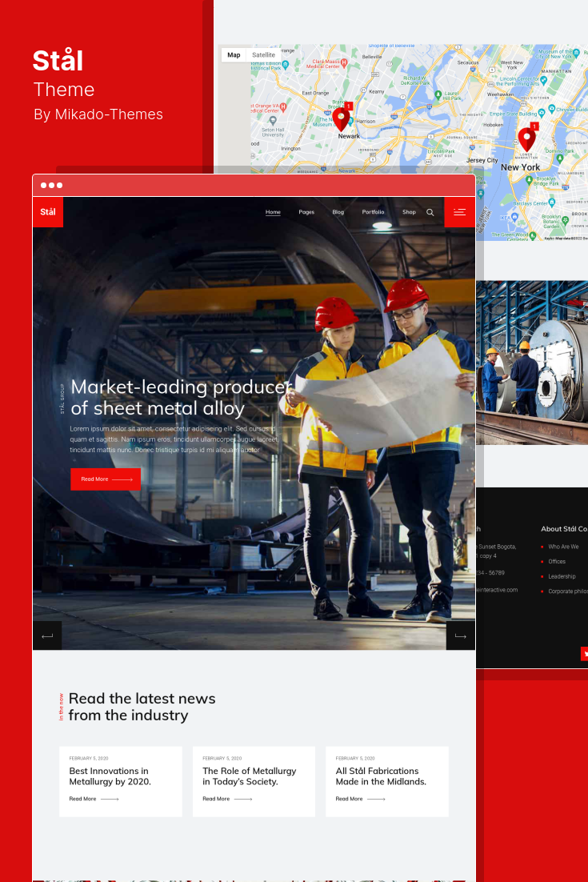Click Leadership footer link

coord(562,576)
